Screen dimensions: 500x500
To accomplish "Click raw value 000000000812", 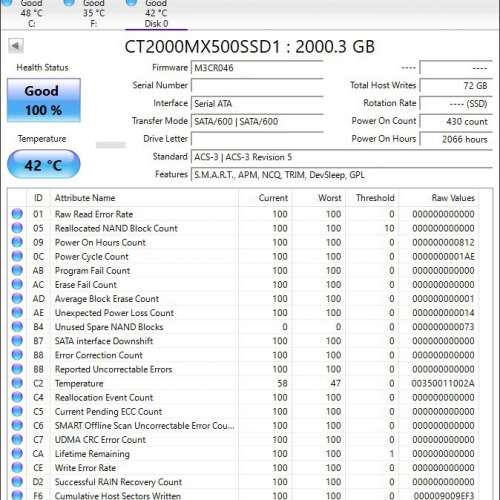I will point(443,242).
